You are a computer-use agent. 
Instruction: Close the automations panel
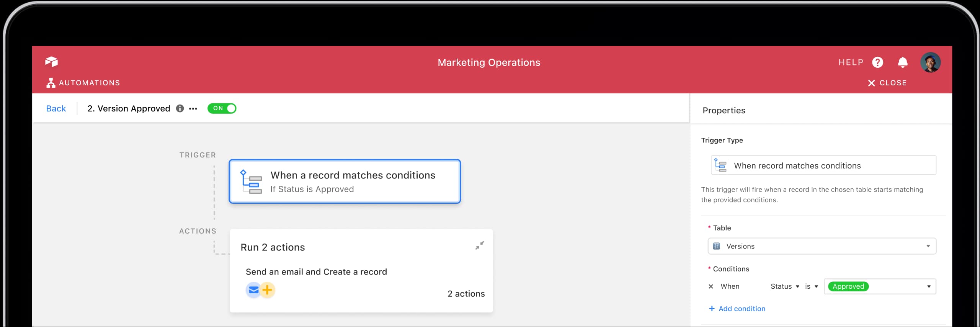point(887,83)
